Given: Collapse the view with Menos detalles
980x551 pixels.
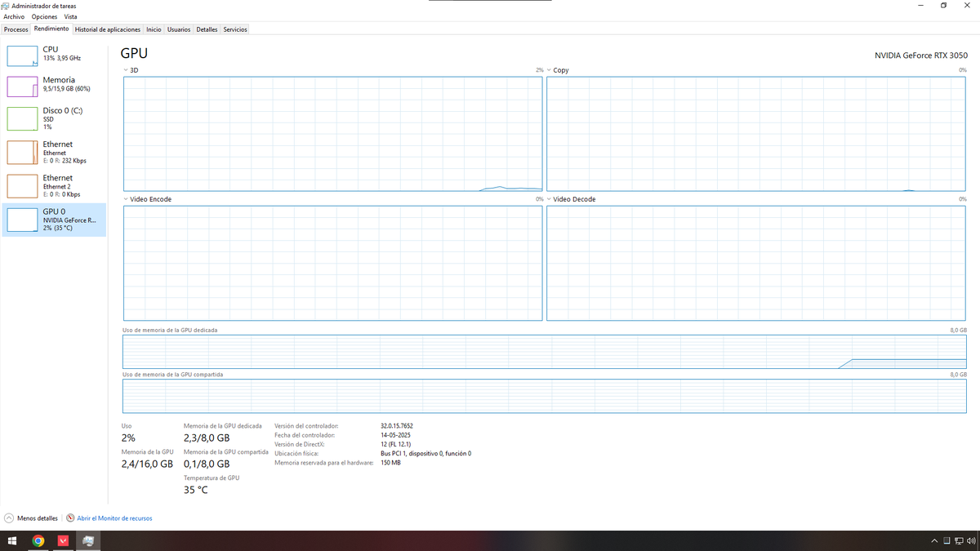Looking at the screenshot, I should 32,518.
